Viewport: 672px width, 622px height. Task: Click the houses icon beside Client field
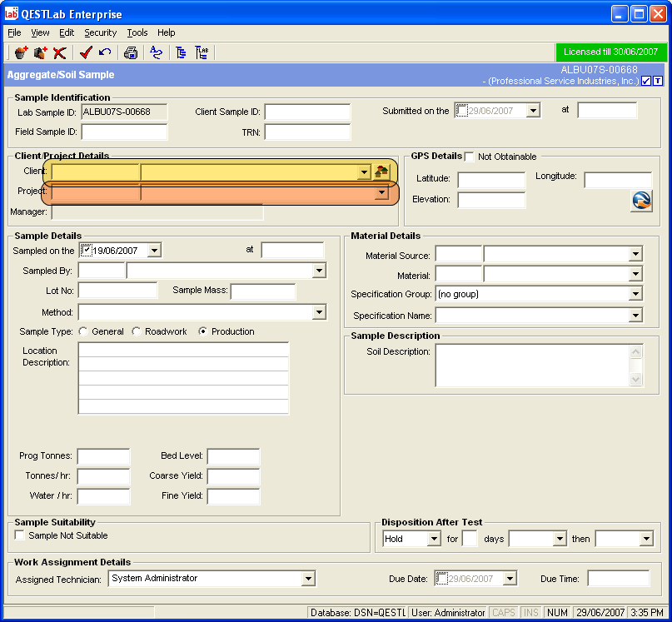click(381, 172)
